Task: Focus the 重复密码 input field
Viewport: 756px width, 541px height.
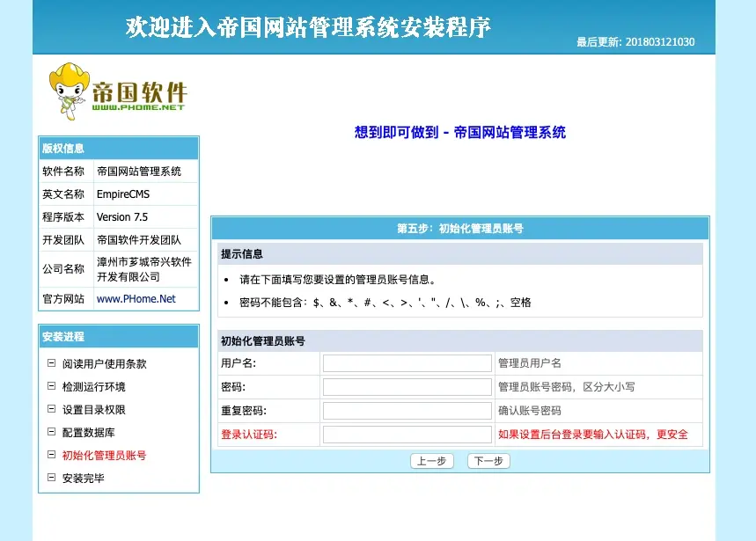Action: (407, 411)
